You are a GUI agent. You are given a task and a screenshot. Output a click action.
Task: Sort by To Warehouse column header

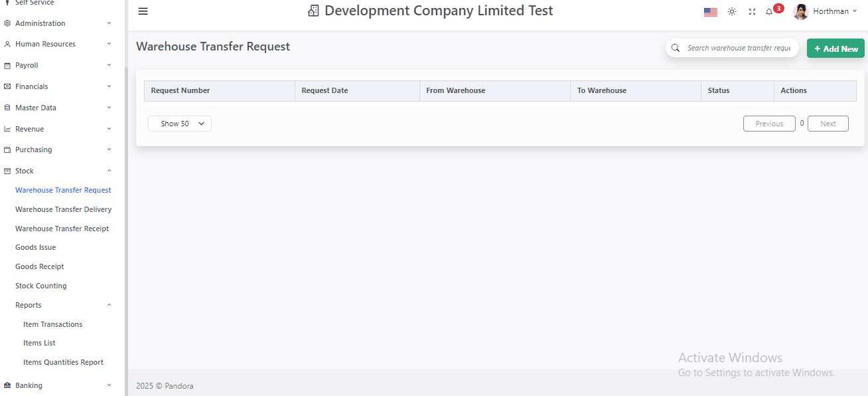point(636,90)
